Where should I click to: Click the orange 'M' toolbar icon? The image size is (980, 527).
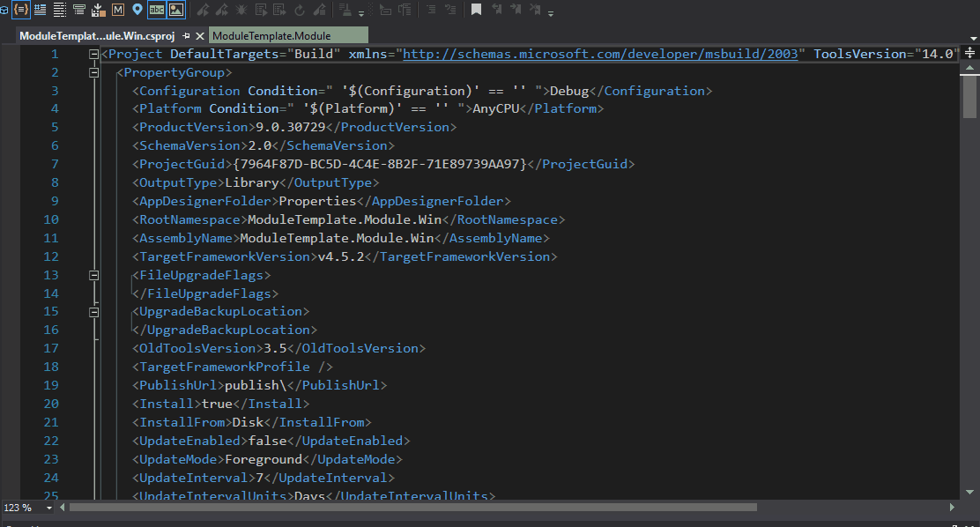118,10
